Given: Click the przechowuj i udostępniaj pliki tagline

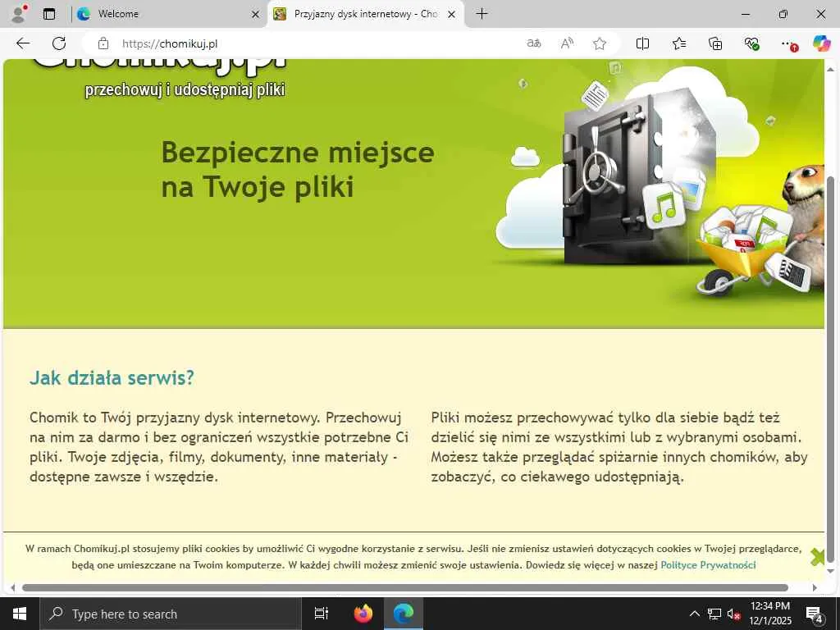Looking at the screenshot, I should point(185,89).
